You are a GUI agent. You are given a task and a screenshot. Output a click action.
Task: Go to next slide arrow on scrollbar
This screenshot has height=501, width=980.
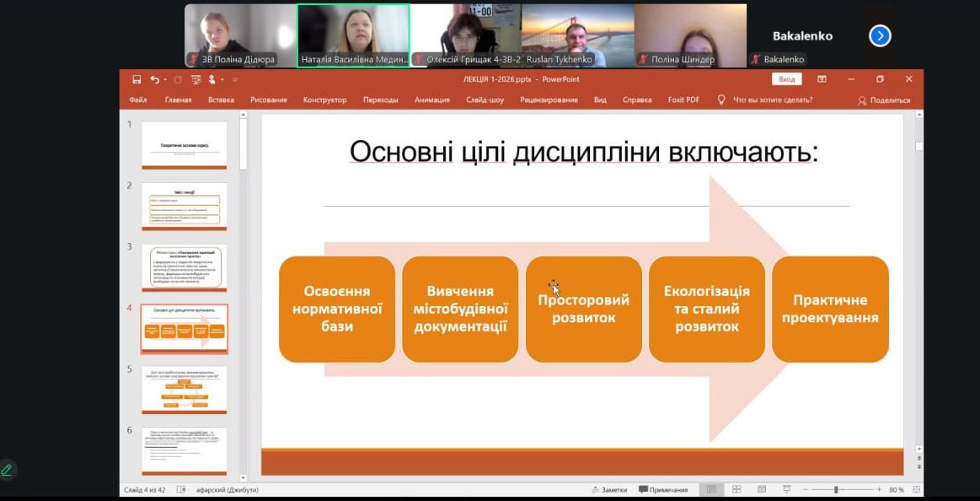tap(918, 466)
